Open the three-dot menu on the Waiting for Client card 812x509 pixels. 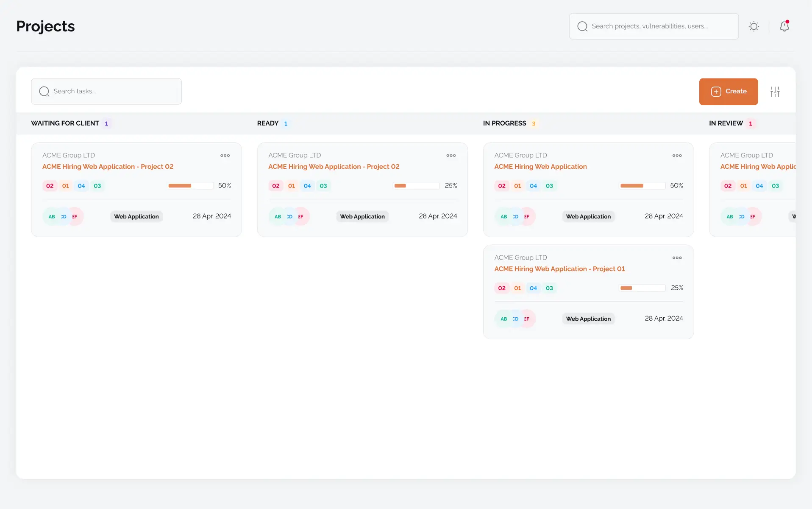click(225, 156)
